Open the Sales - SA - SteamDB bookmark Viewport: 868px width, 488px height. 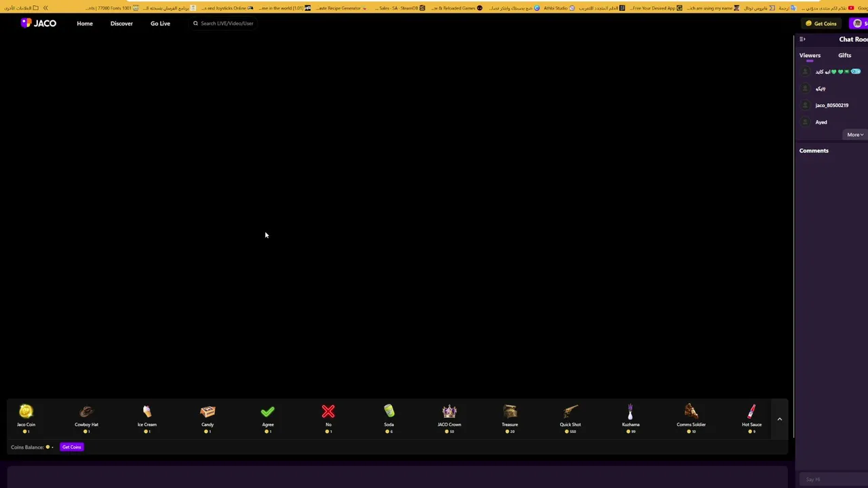(400, 7)
